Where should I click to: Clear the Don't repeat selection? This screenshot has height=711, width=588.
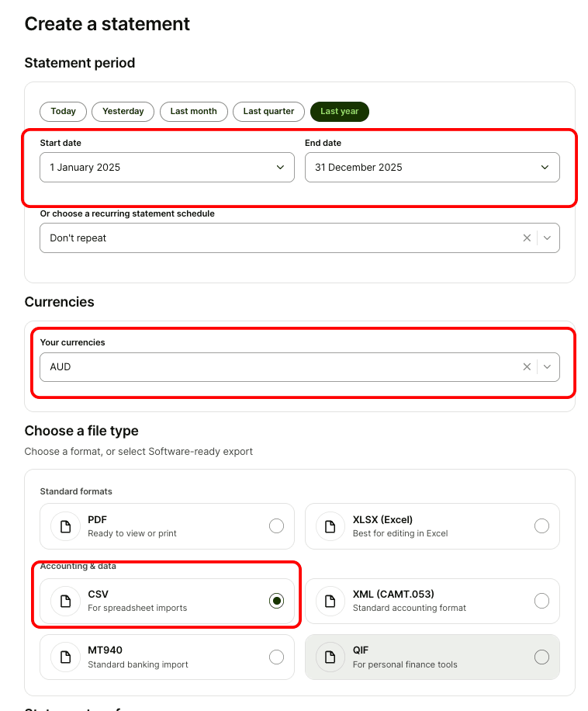click(527, 238)
